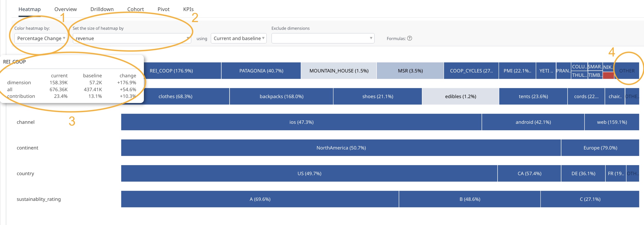Click the B (48.6%) sustainability rating cell
This screenshot has width=644, height=225.
[470, 199]
